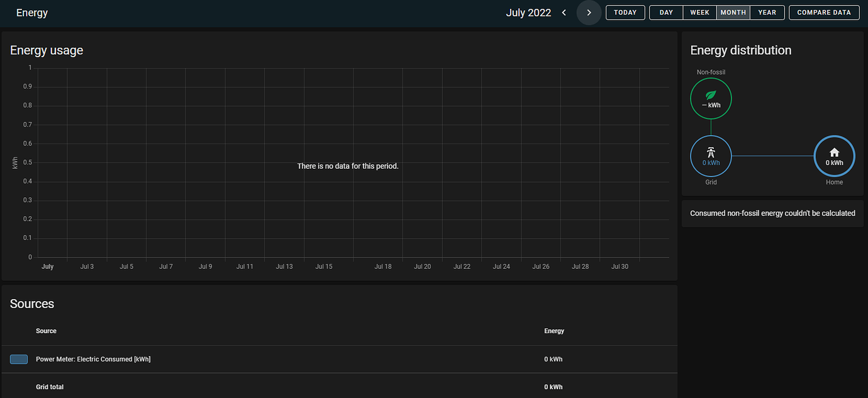The height and width of the screenshot is (398, 868).
Task: Click the Grid node in energy distribution
Action: [711, 156]
